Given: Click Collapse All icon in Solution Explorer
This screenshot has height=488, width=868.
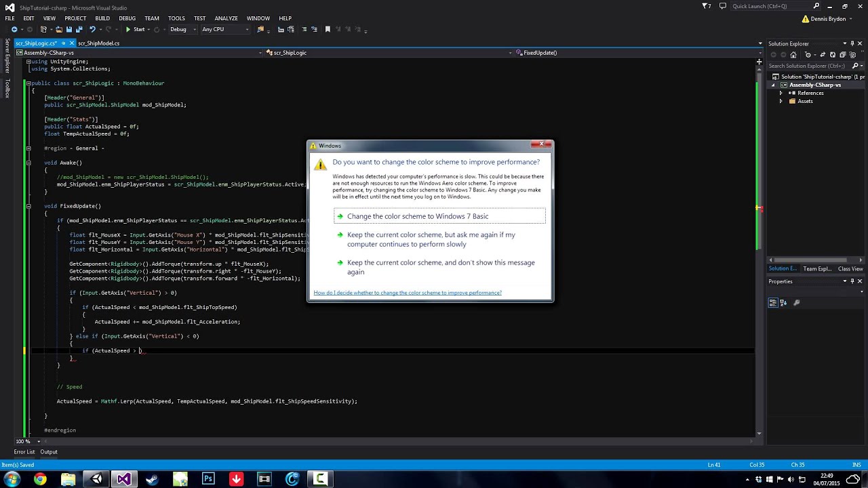Looking at the screenshot, I should [842, 55].
